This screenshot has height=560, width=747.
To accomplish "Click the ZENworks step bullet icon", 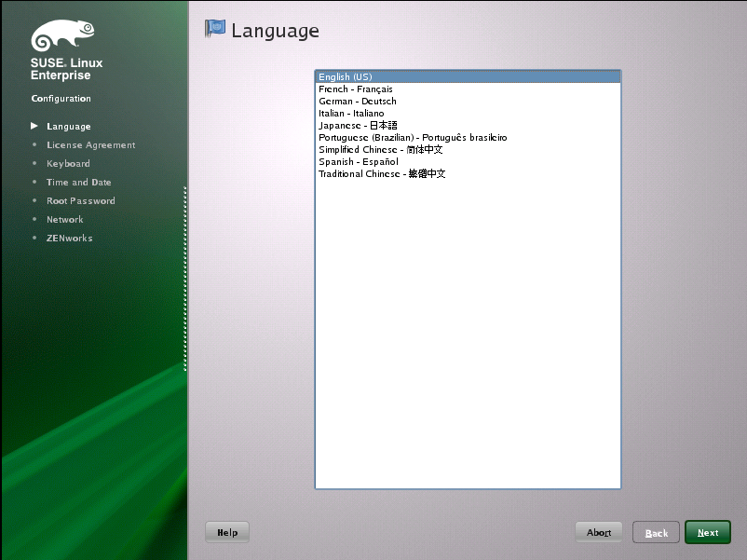I will 35,238.
